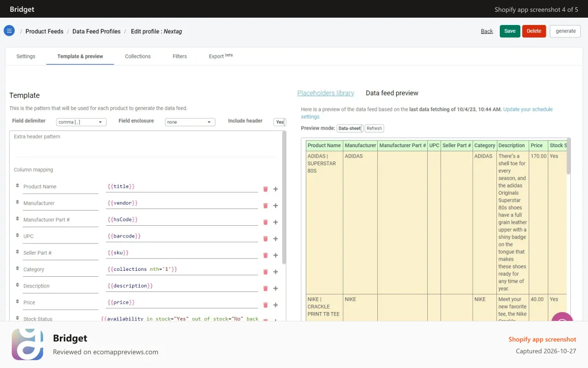The width and height of the screenshot is (588, 368).
Task: Add a column after Manufacturer Part #
Action: pyautogui.click(x=275, y=222)
